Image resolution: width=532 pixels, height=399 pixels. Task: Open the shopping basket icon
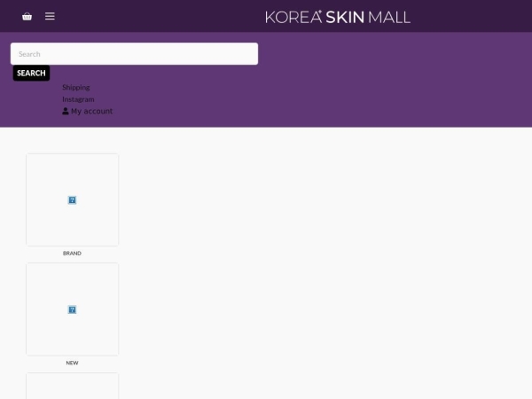27,16
